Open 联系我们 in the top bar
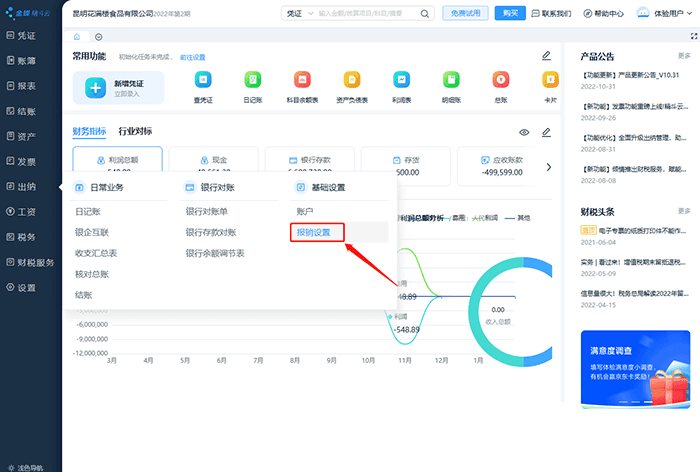The image size is (700, 472). pyautogui.click(x=551, y=14)
